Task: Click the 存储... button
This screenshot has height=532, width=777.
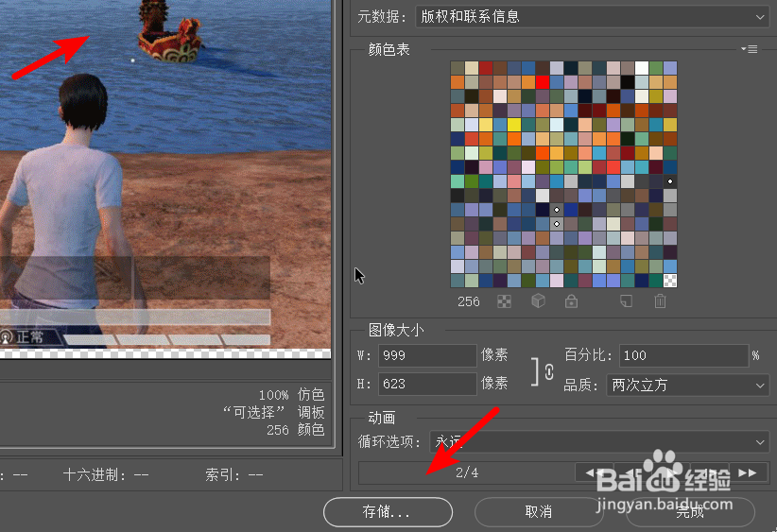Action: pos(388,512)
